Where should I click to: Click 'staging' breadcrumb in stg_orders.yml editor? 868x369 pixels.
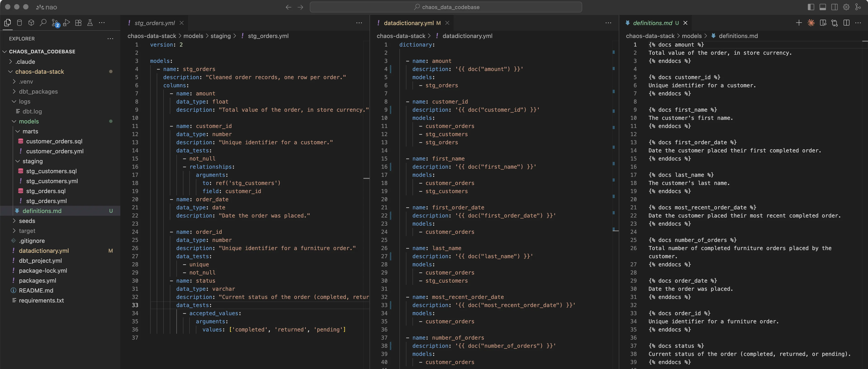[x=221, y=36]
